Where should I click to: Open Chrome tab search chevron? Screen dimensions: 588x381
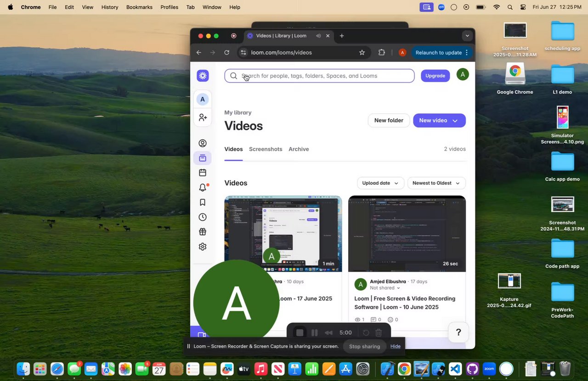tap(467, 36)
